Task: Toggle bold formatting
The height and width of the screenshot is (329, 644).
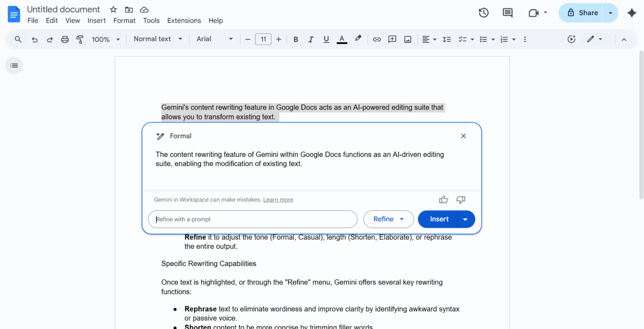Action: coord(296,40)
